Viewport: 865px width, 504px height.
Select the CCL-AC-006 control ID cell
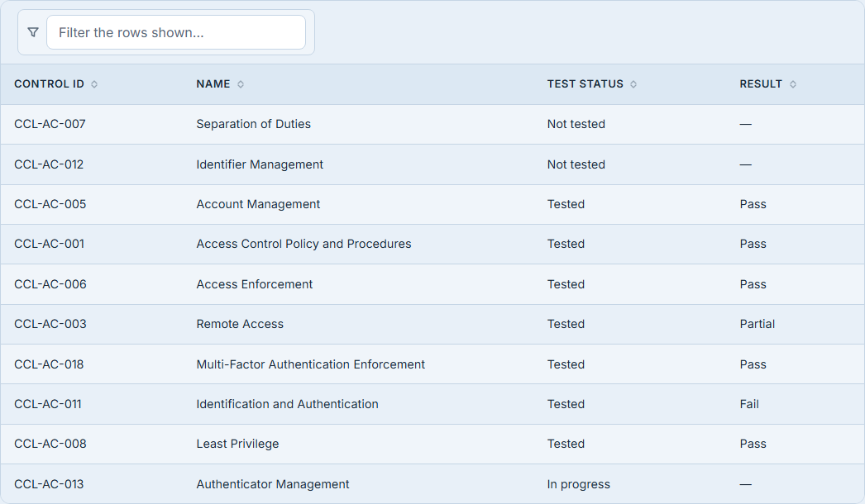(x=50, y=284)
